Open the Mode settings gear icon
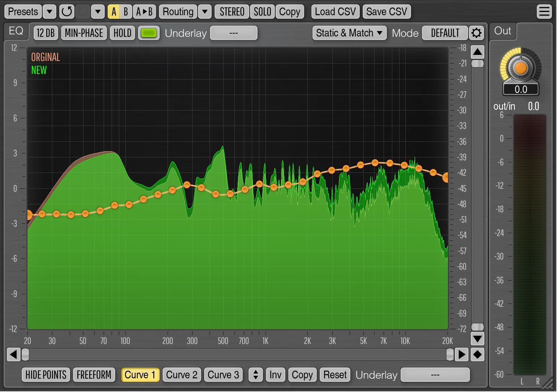The image size is (557, 392). tap(476, 33)
